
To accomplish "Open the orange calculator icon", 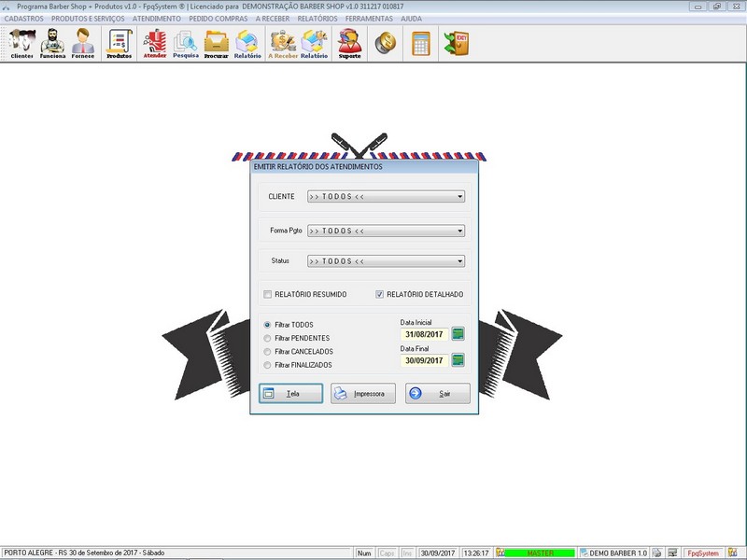I will coord(421,43).
